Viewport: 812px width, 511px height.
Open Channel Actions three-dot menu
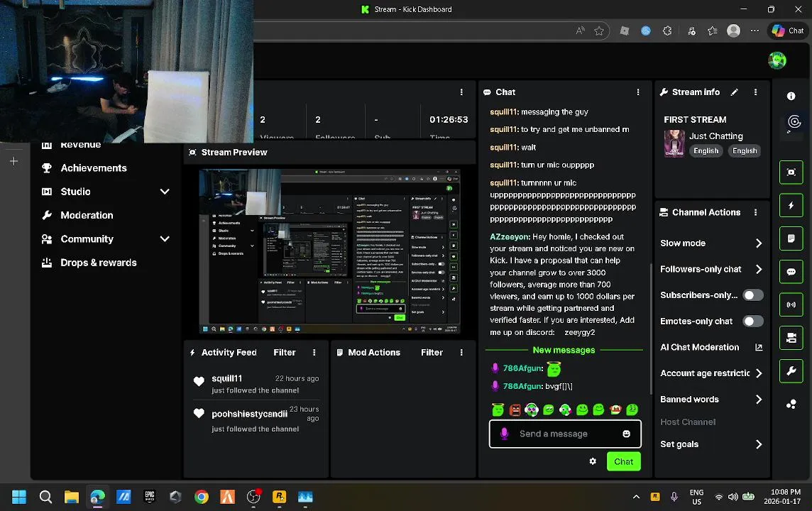(755, 212)
